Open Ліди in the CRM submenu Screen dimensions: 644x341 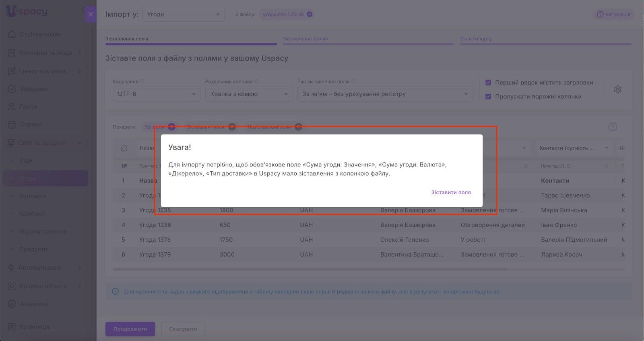click(x=26, y=160)
